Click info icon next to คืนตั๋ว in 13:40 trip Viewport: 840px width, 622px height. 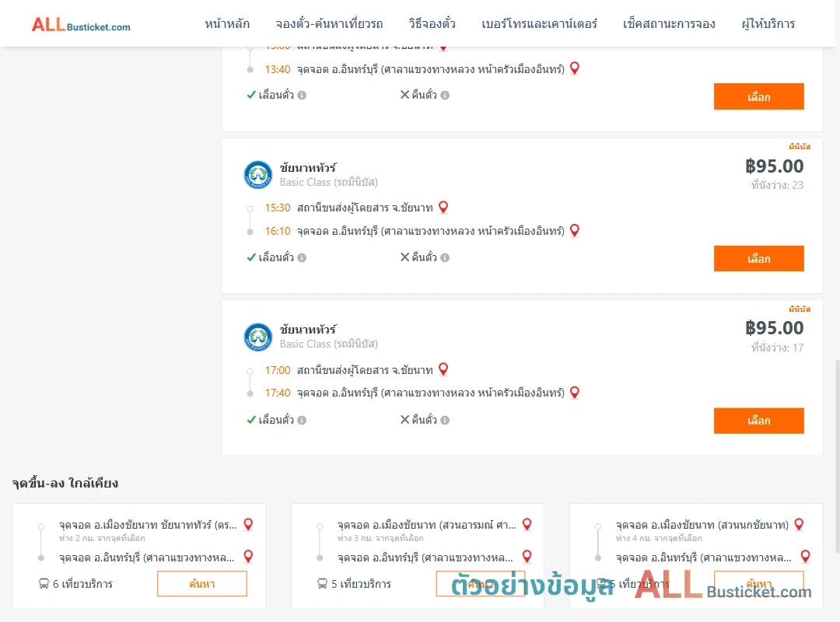tap(445, 96)
